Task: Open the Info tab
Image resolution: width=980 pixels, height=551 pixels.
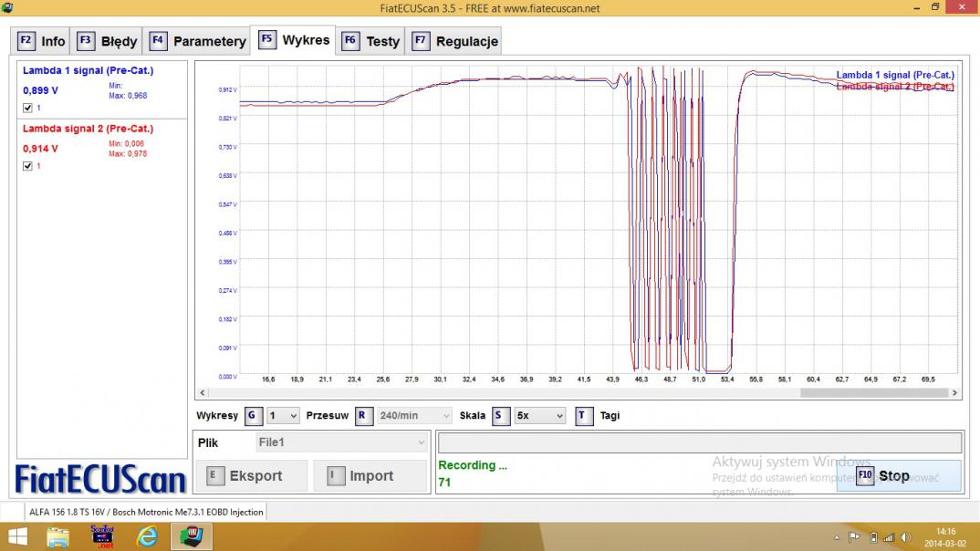Action: click(42, 41)
